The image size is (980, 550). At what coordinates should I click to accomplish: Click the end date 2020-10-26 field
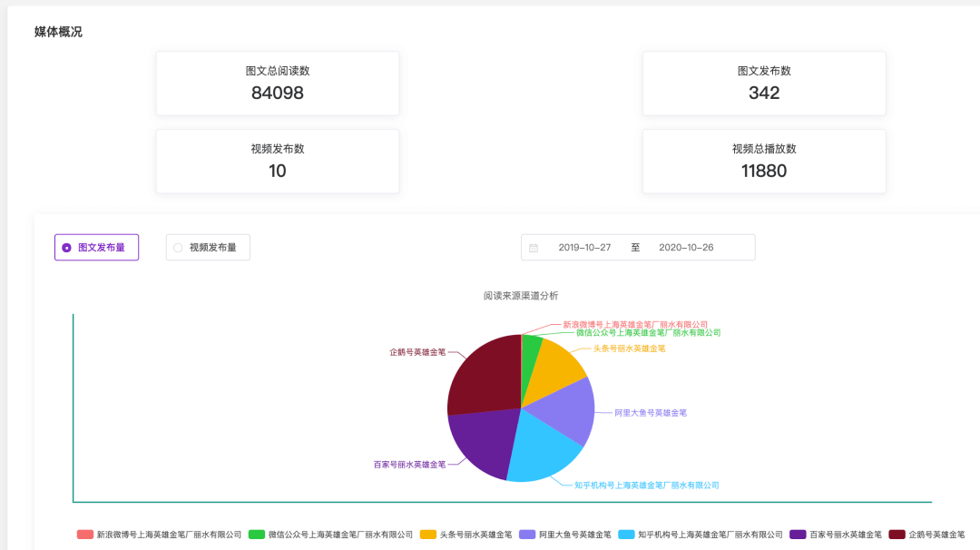[686, 248]
